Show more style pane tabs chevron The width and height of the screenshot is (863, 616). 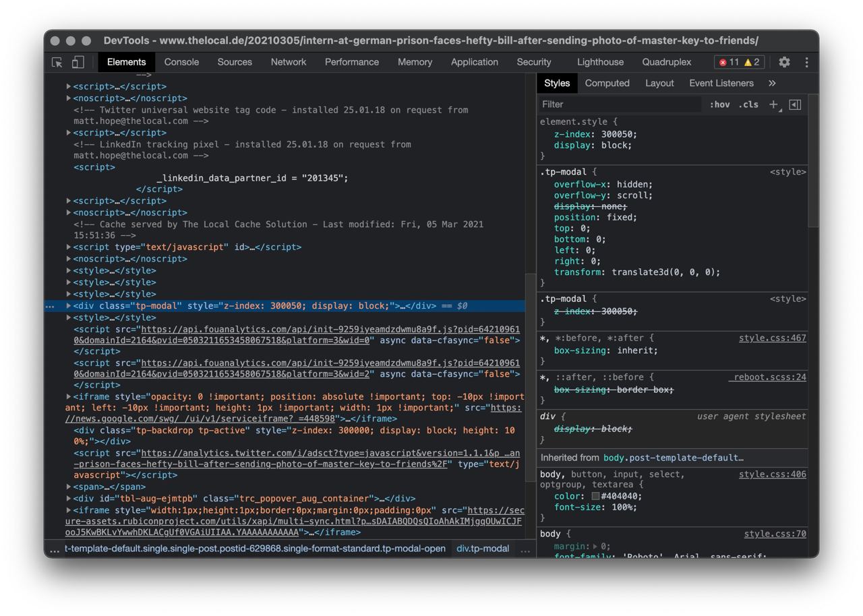pyautogui.click(x=772, y=83)
